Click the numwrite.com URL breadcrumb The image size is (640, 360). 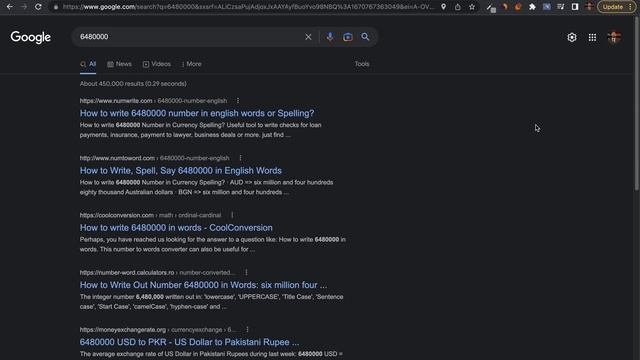(153, 101)
